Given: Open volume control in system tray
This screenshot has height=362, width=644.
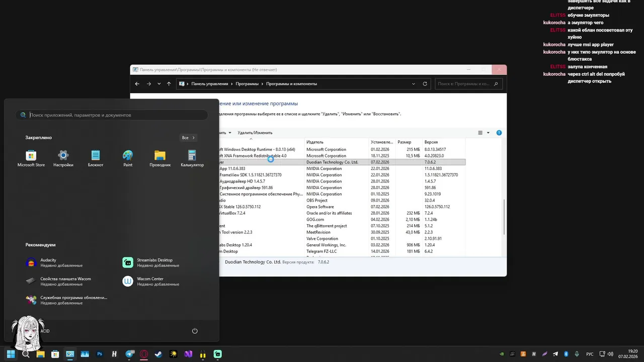Looking at the screenshot, I should pyautogui.click(x=610, y=354).
